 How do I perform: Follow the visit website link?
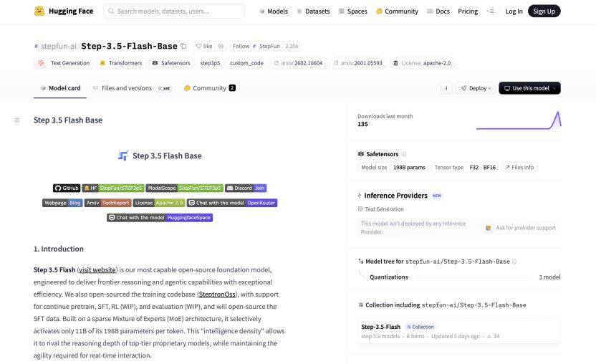point(100,269)
